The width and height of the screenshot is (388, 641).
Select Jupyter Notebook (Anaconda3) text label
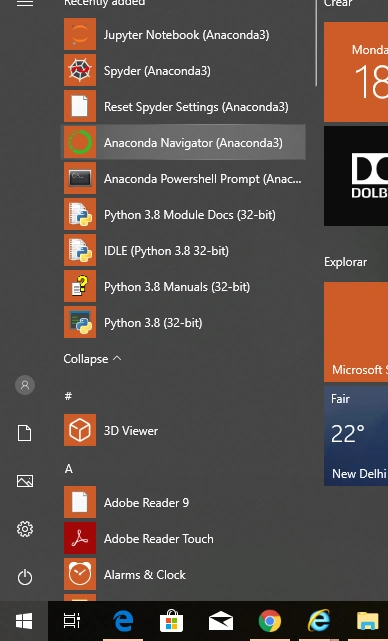(186, 35)
